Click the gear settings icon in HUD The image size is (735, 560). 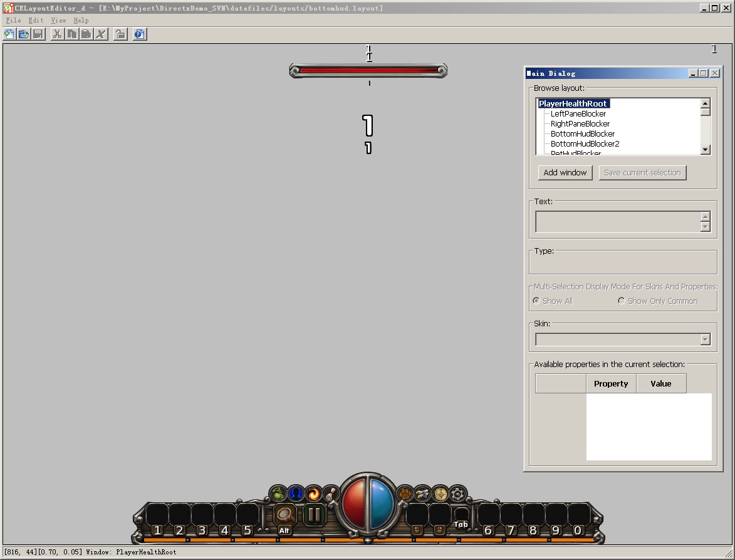coord(458,494)
